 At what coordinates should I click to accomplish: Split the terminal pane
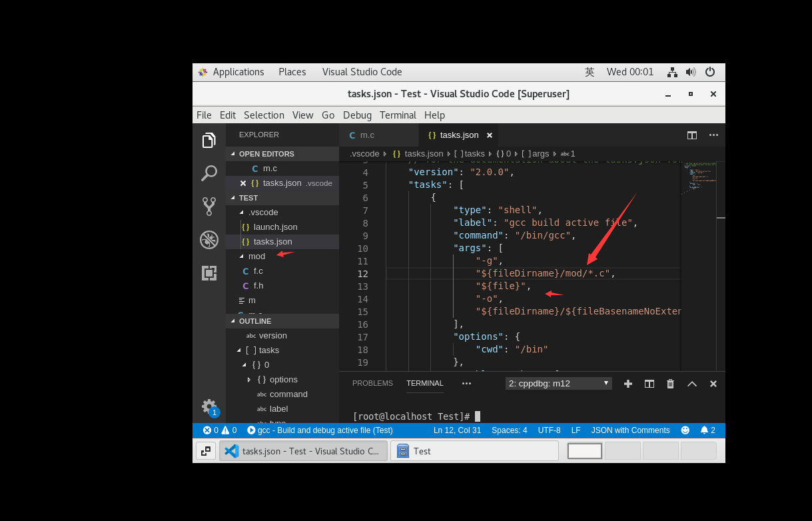tap(649, 384)
